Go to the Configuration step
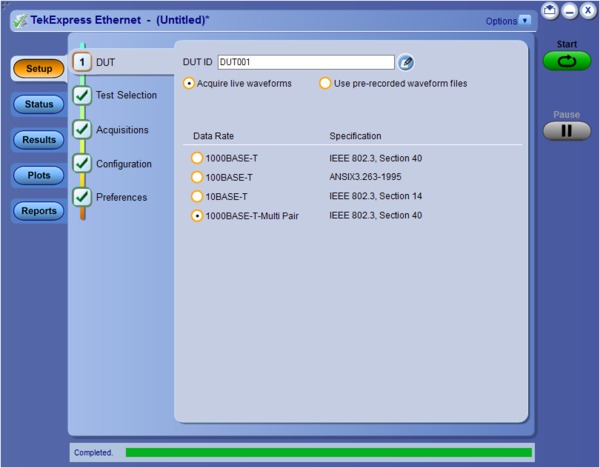The width and height of the screenshot is (600, 468). pyautogui.click(x=124, y=164)
